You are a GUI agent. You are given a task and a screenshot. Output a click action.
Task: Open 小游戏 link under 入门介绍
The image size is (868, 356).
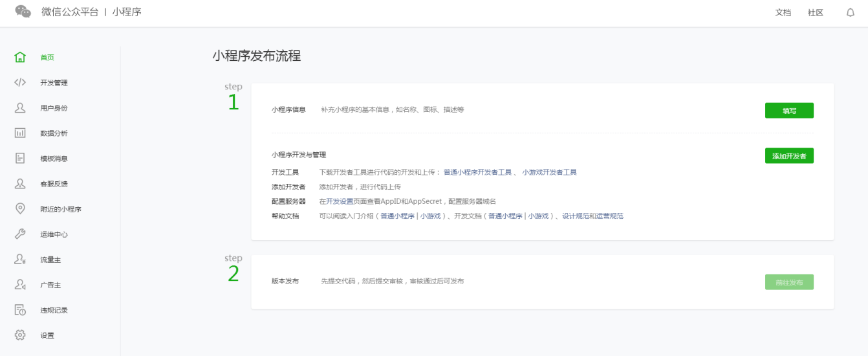(431, 216)
